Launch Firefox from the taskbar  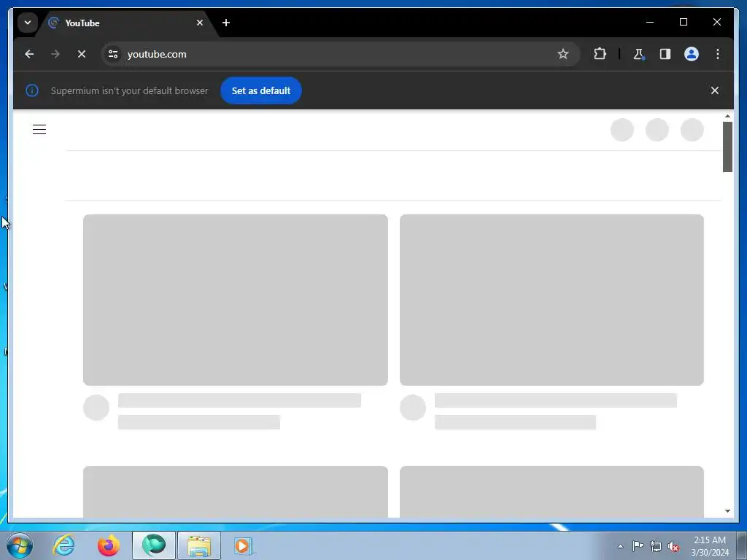coord(109,545)
